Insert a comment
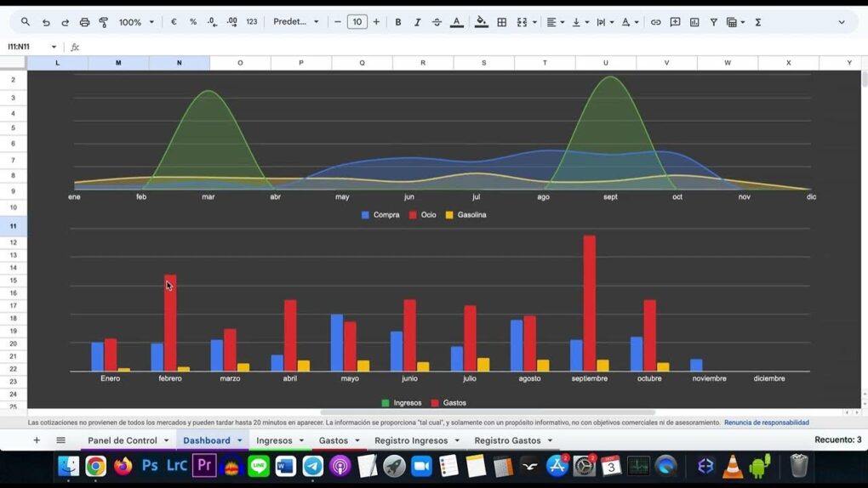Viewport: 868px width, 488px height. coord(675,22)
